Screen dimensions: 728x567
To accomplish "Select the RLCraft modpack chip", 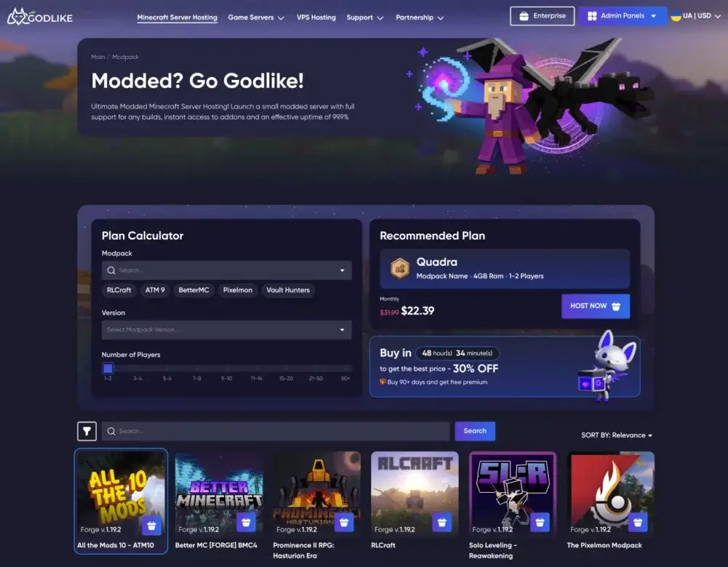I will (x=119, y=290).
